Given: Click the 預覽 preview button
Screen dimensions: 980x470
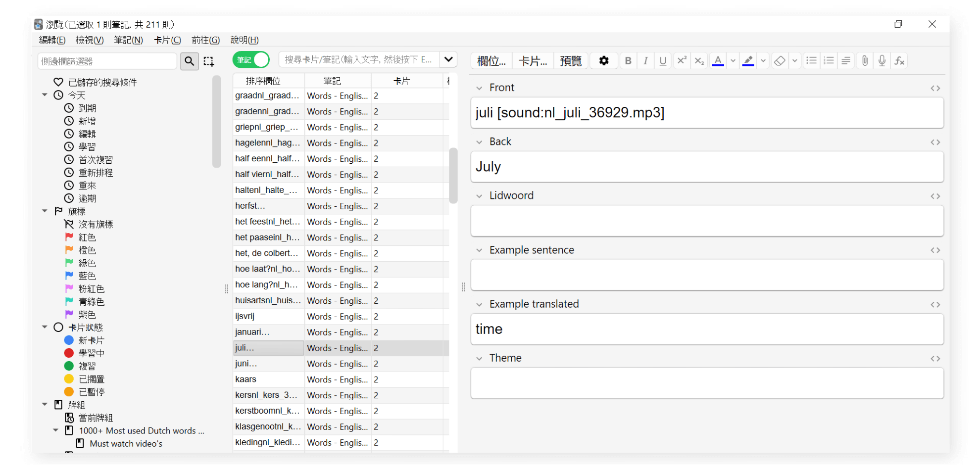Looking at the screenshot, I should coord(570,60).
